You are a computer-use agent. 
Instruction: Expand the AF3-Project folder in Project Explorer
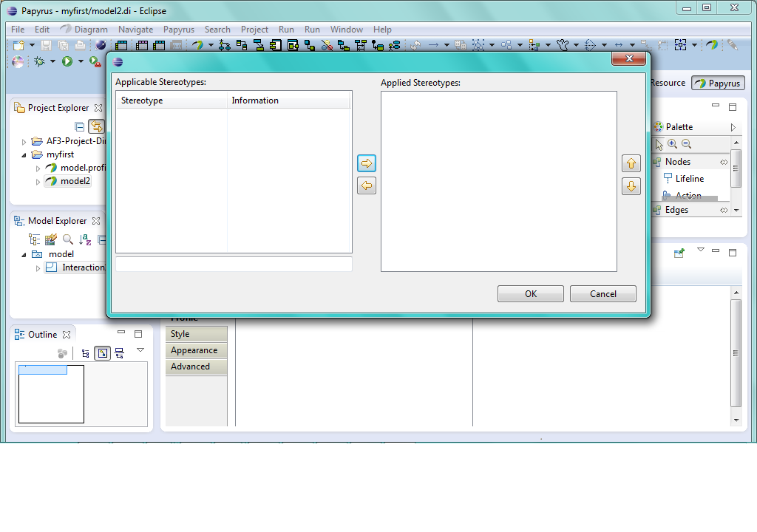point(24,141)
